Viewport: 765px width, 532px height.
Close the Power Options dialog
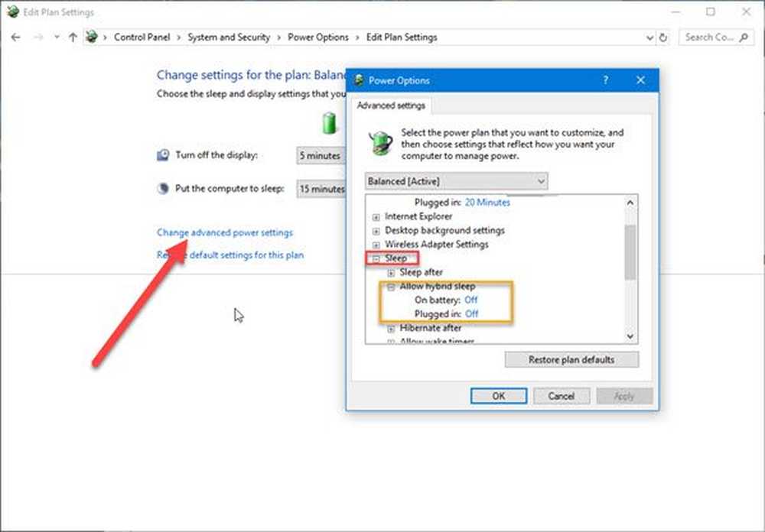coord(640,80)
